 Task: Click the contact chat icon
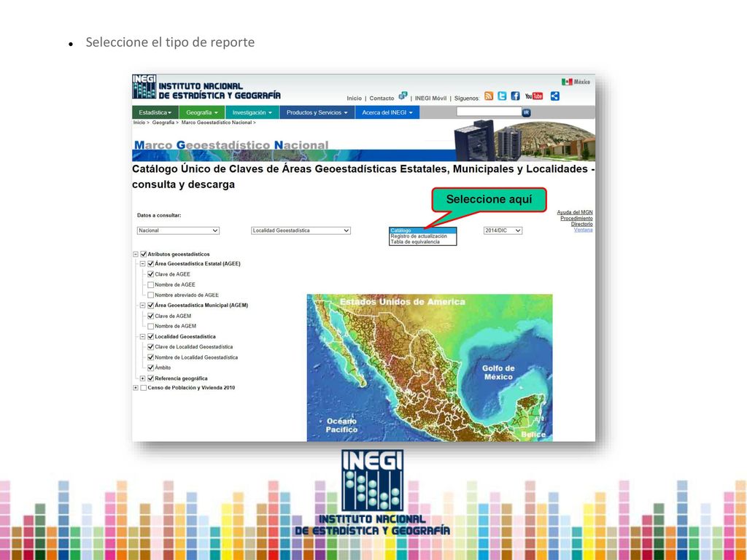pyautogui.click(x=403, y=96)
